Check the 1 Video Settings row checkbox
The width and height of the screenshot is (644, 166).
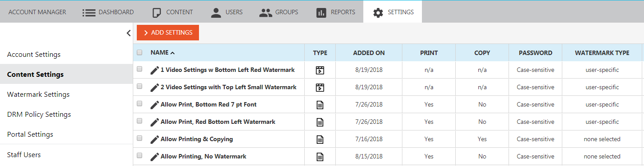coord(139,69)
